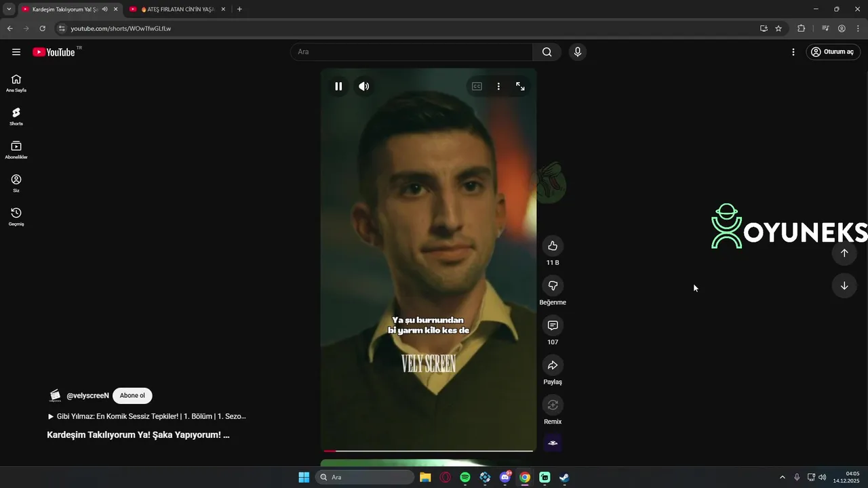Open the Windows Start menu
Screen dimensions: 868x488
coord(304,477)
